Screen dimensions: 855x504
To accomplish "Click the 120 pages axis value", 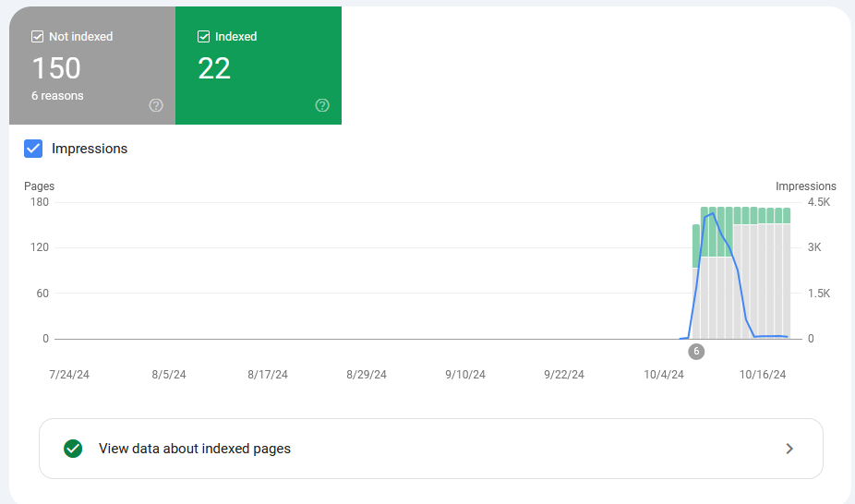I will pyautogui.click(x=40, y=247).
